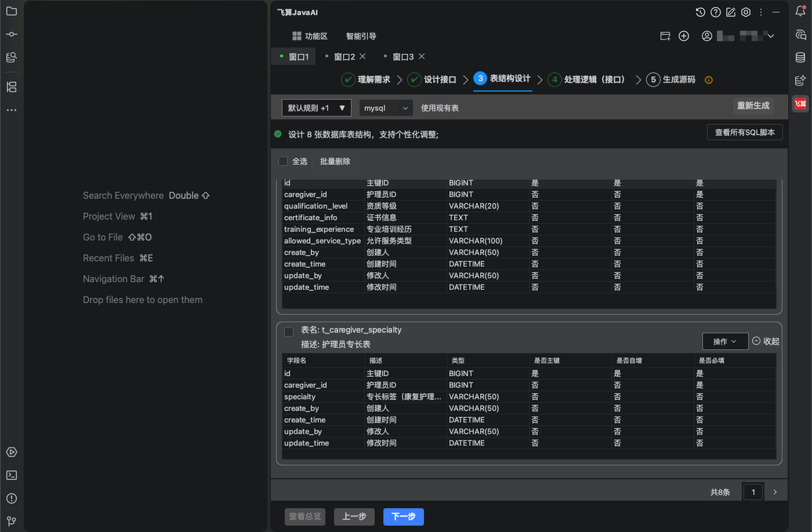Open the hexagon settings icon

(746, 12)
